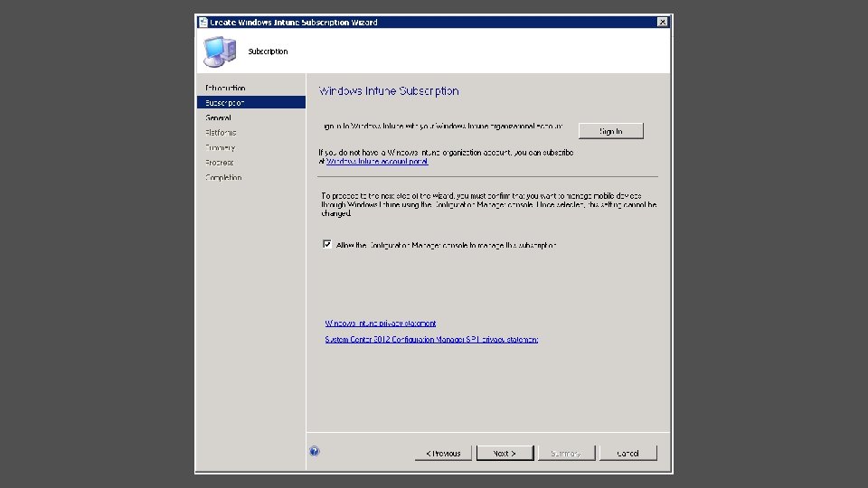This screenshot has width=868, height=488.
Task: Click the Previous button
Action: pos(443,453)
